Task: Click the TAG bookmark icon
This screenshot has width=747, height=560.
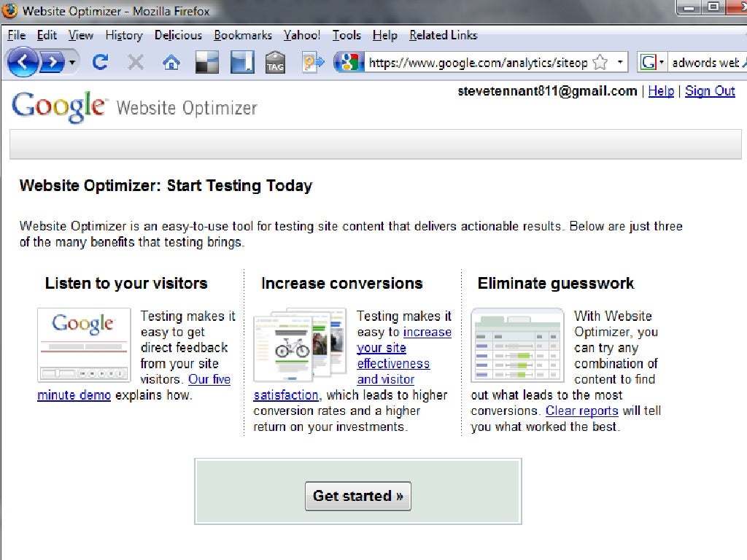Action: coord(275,63)
